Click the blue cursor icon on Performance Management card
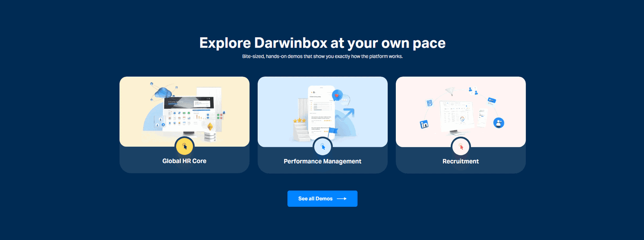The image size is (644, 240). (322, 146)
